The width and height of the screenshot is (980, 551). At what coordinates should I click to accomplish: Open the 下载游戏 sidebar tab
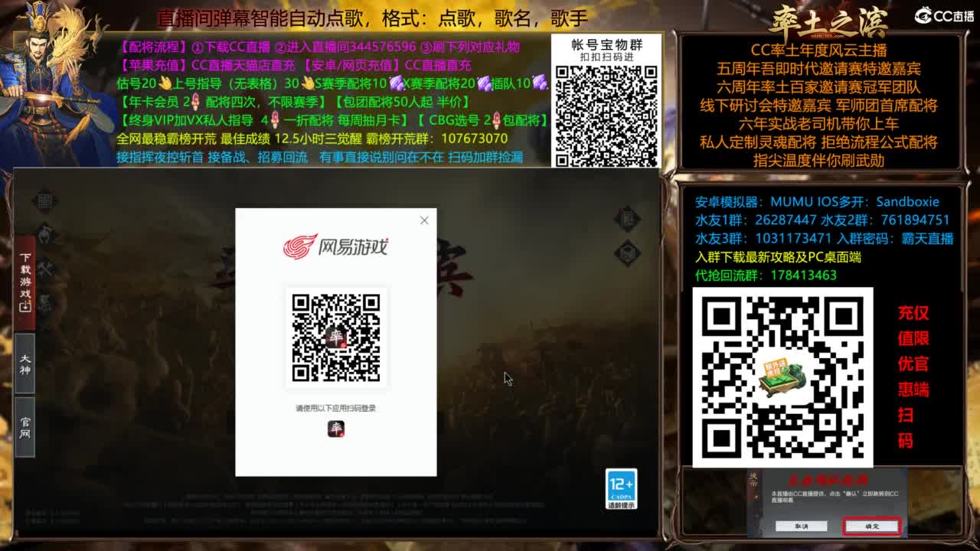24,275
